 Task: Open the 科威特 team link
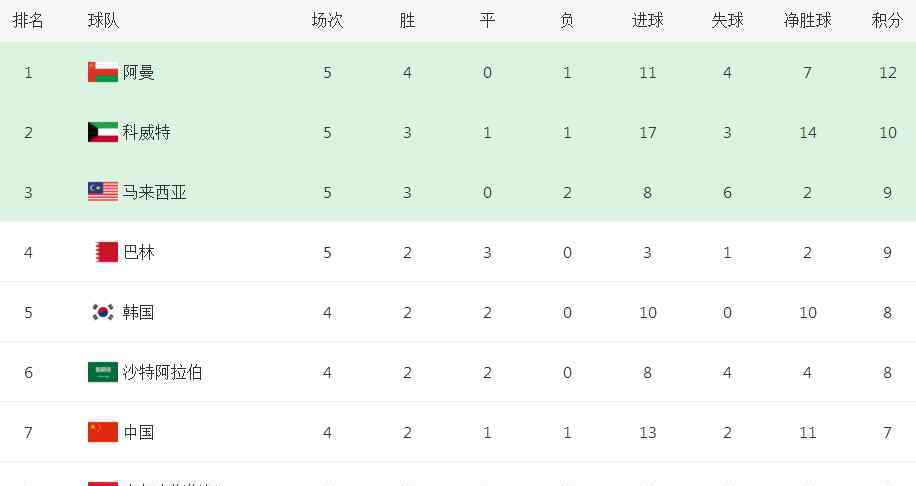click(147, 133)
